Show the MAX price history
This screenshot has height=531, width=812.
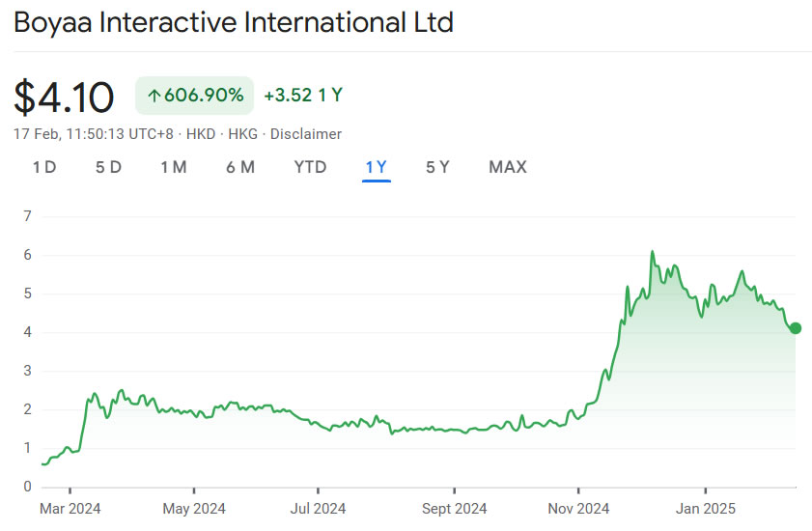(x=508, y=167)
